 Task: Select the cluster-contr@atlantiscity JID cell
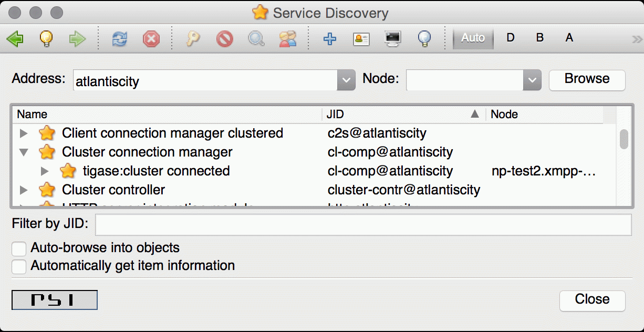pyautogui.click(x=403, y=190)
